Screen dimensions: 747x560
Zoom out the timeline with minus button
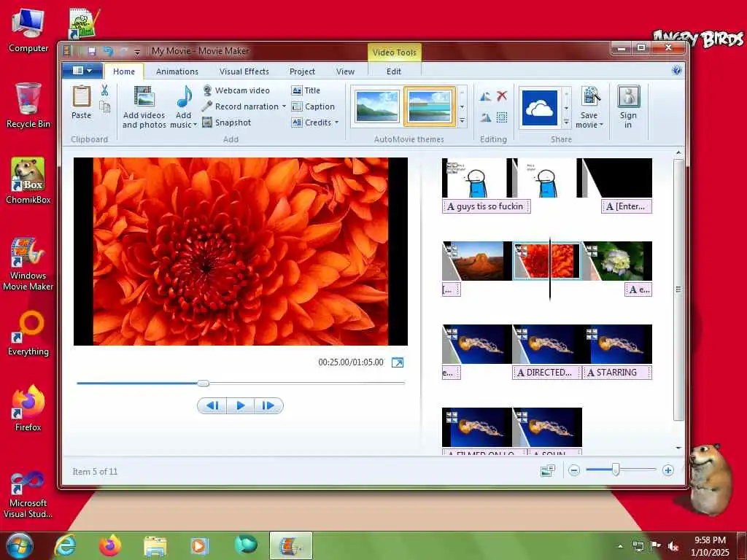point(574,471)
